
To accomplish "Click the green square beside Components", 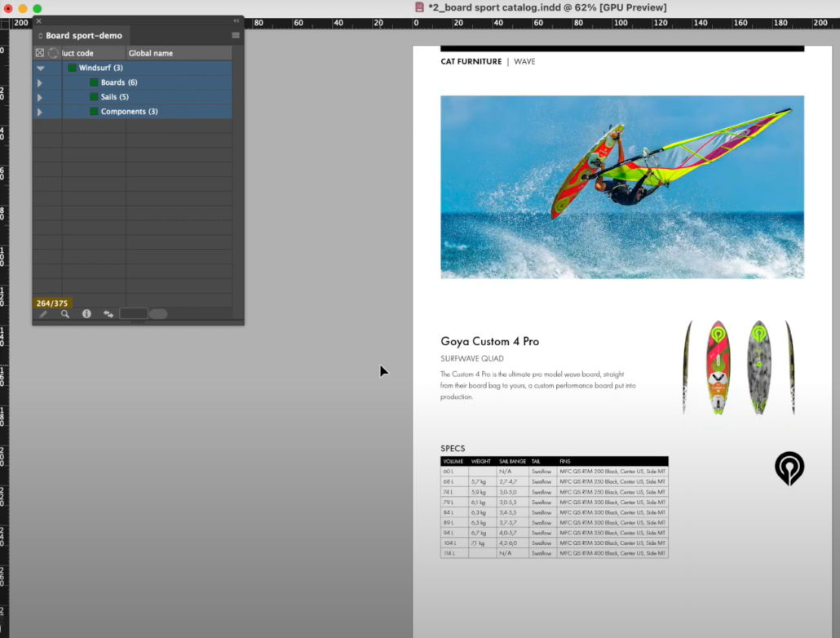I will (x=94, y=111).
